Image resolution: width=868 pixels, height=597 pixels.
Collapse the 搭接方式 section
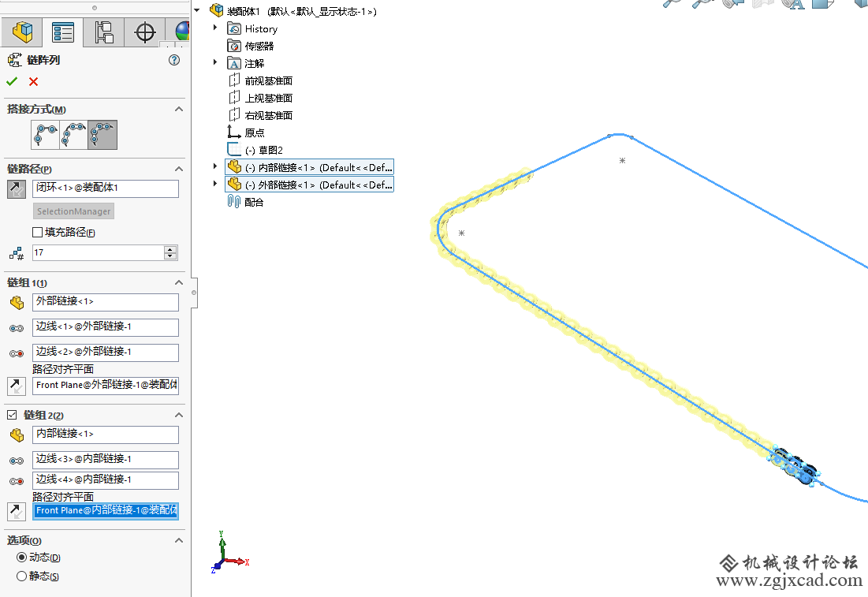coord(179,109)
